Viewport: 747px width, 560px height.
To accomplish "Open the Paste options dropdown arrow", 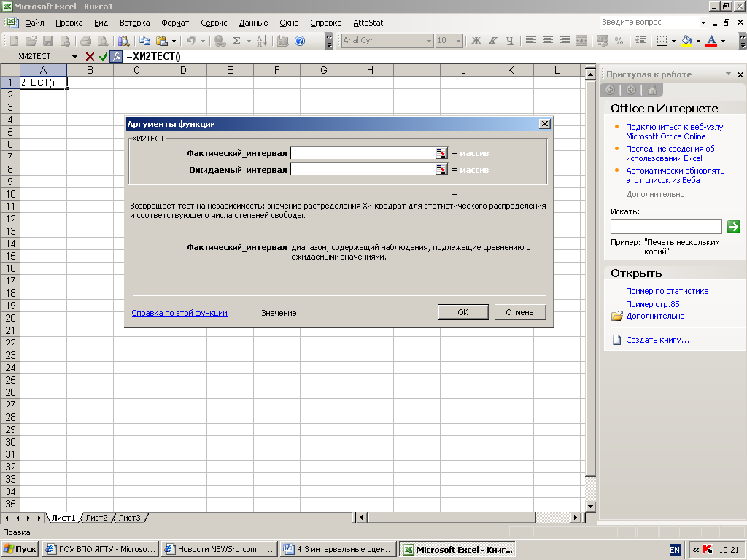I will pos(174,41).
